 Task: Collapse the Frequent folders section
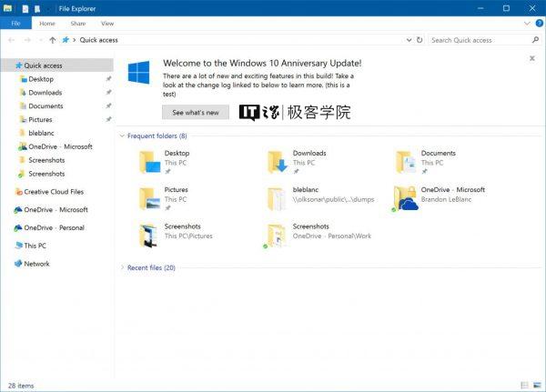coord(122,136)
